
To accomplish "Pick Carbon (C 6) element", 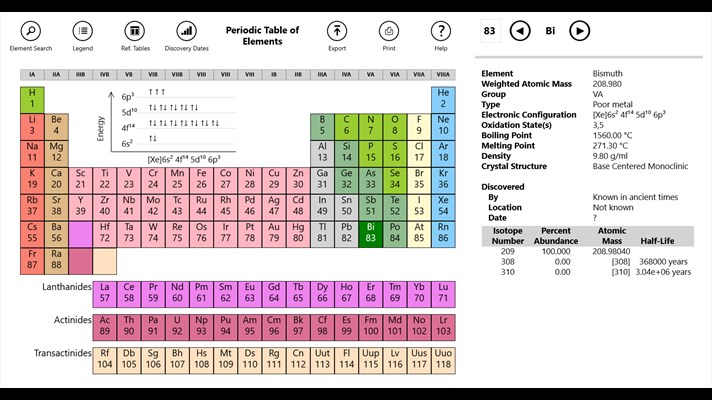I will [x=346, y=127].
